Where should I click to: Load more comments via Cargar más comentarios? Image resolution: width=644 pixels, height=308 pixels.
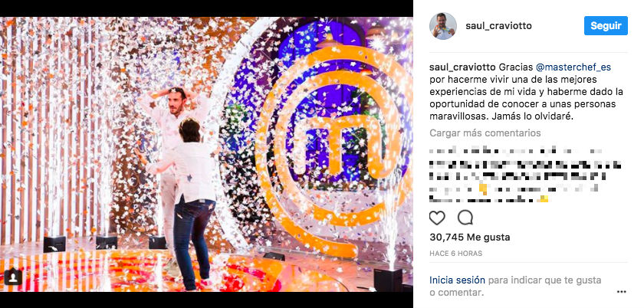(485, 133)
